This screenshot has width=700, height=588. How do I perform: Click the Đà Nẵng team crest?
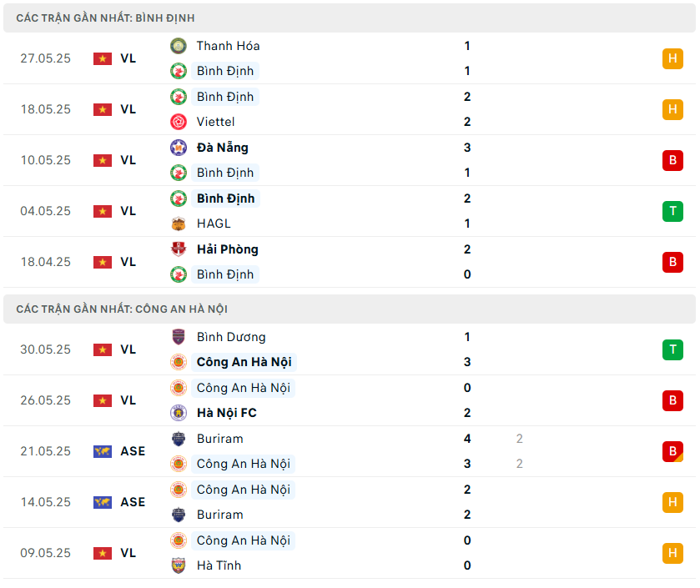179,148
